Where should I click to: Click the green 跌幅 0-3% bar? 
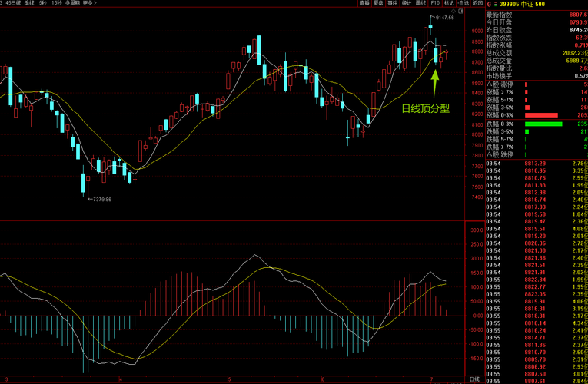tap(543, 124)
